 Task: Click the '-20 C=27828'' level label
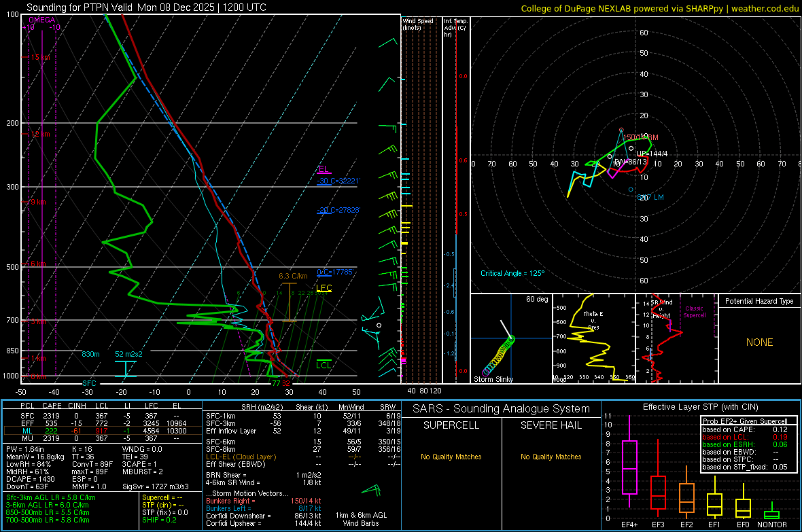point(338,210)
